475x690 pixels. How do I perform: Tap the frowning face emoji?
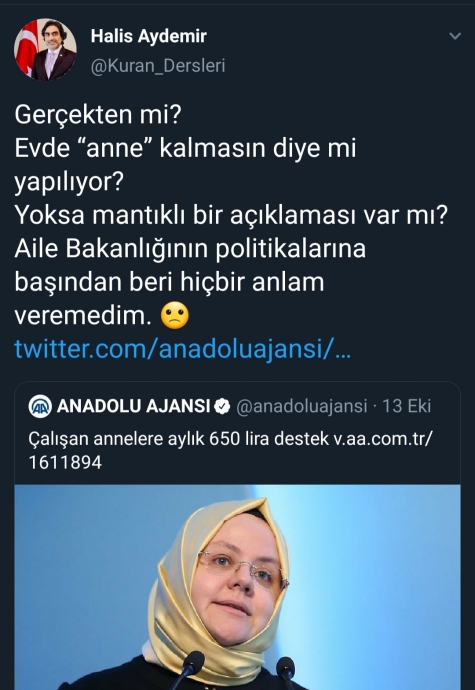pos(175,316)
